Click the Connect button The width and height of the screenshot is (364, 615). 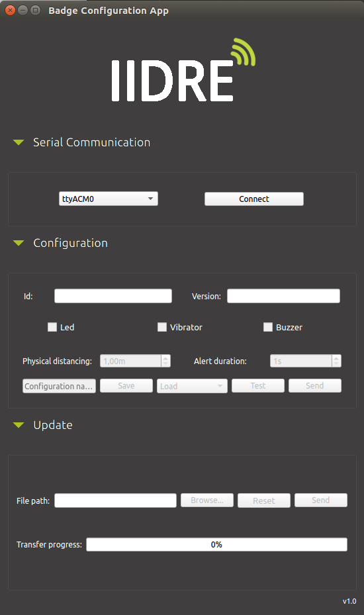tap(253, 199)
